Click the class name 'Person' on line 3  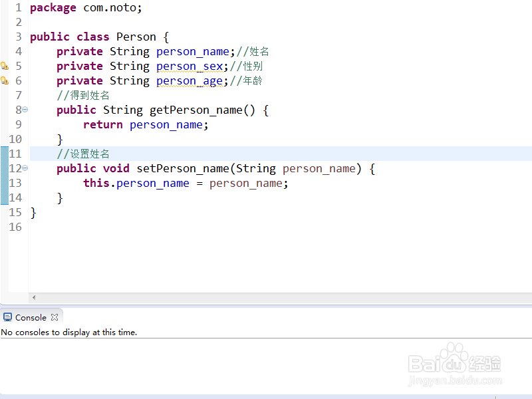(x=136, y=37)
